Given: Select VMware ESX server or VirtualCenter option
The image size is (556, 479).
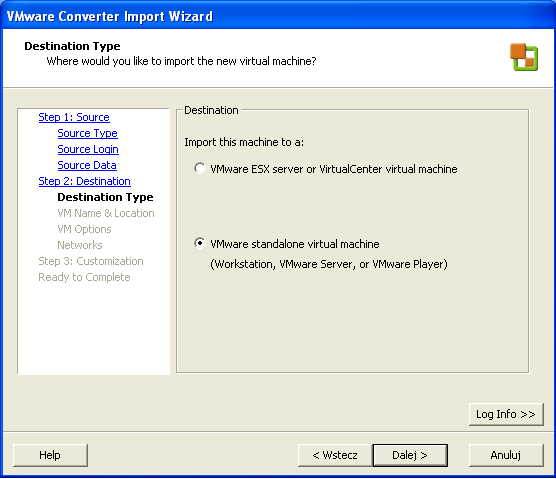Looking at the screenshot, I should [200, 168].
